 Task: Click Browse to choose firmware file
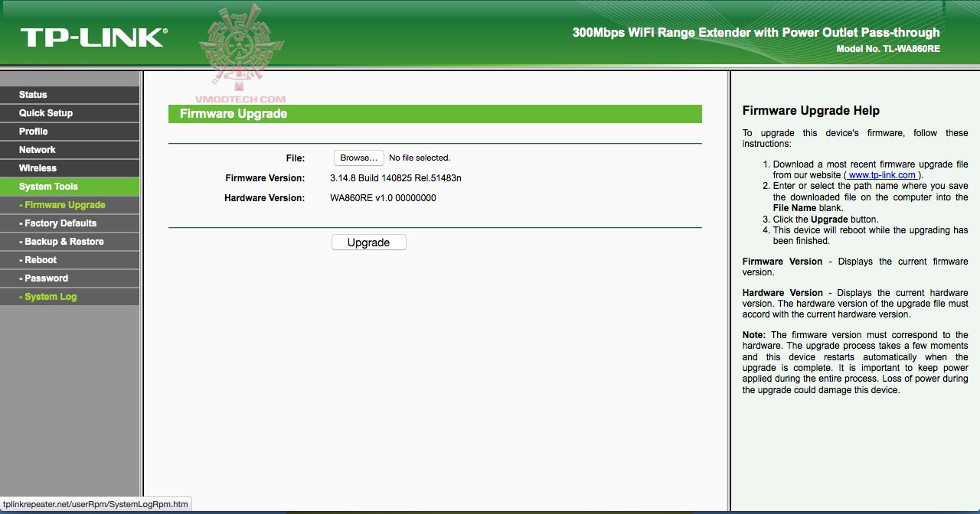click(x=358, y=158)
